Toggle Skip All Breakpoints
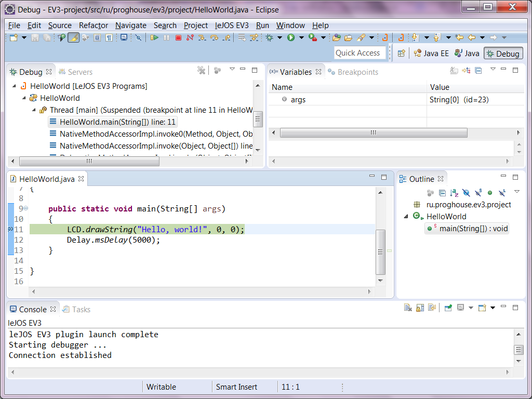The image size is (532, 399). (138, 37)
